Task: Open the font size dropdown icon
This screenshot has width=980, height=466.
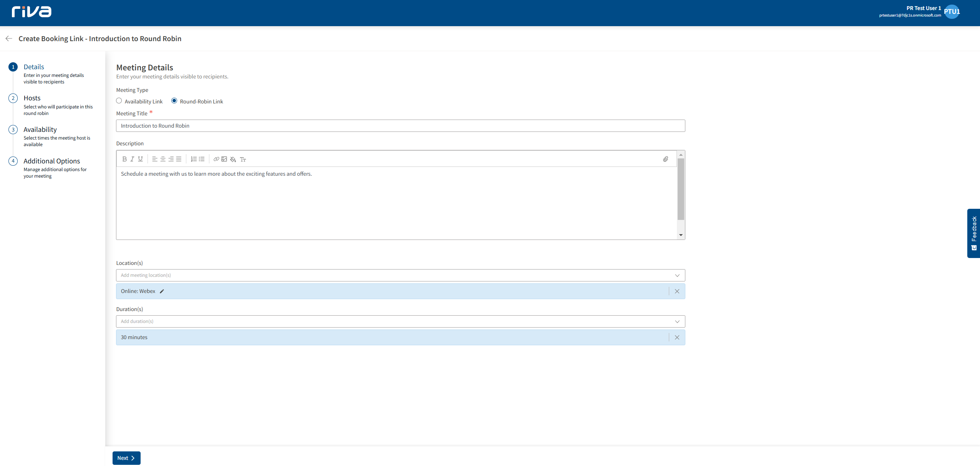Action: [x=243, y=159]
